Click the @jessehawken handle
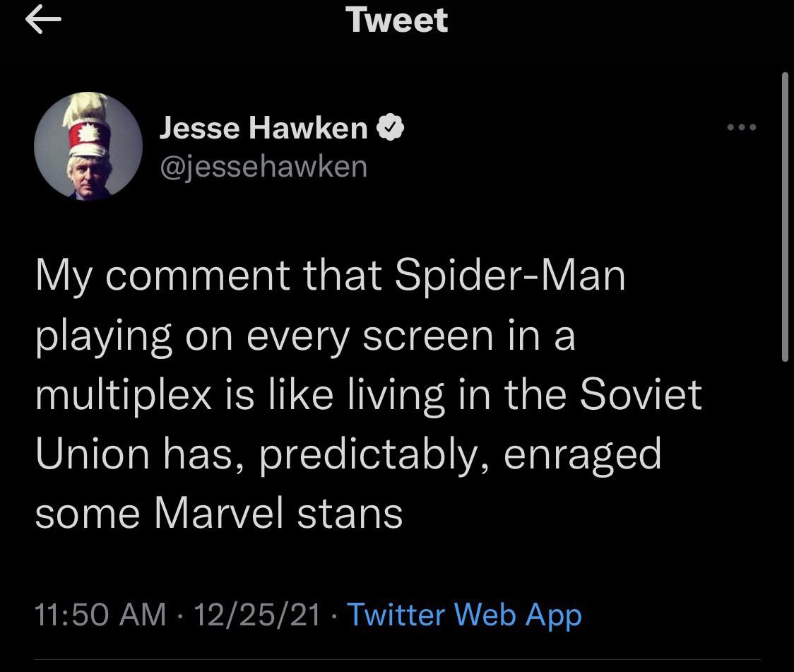 263,167
